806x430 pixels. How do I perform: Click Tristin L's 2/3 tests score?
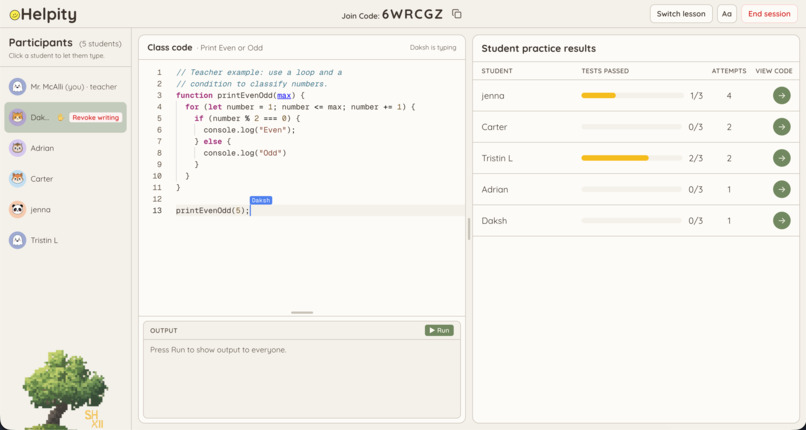696,158
